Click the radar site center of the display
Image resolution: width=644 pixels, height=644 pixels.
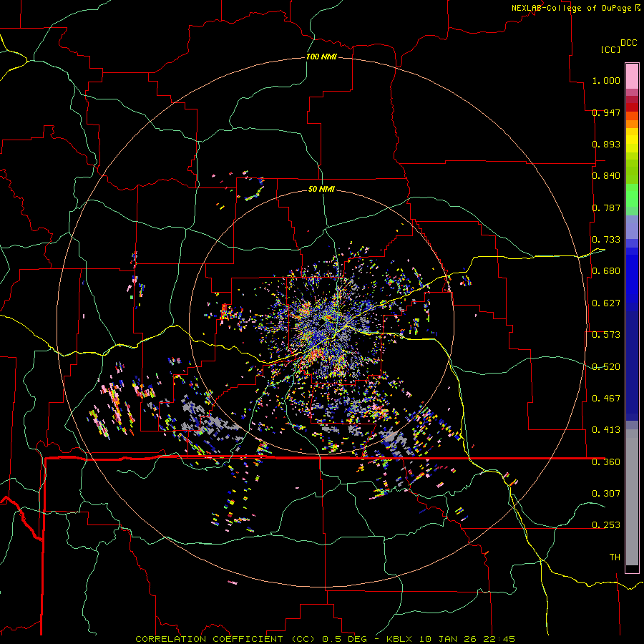coord(321,323)
